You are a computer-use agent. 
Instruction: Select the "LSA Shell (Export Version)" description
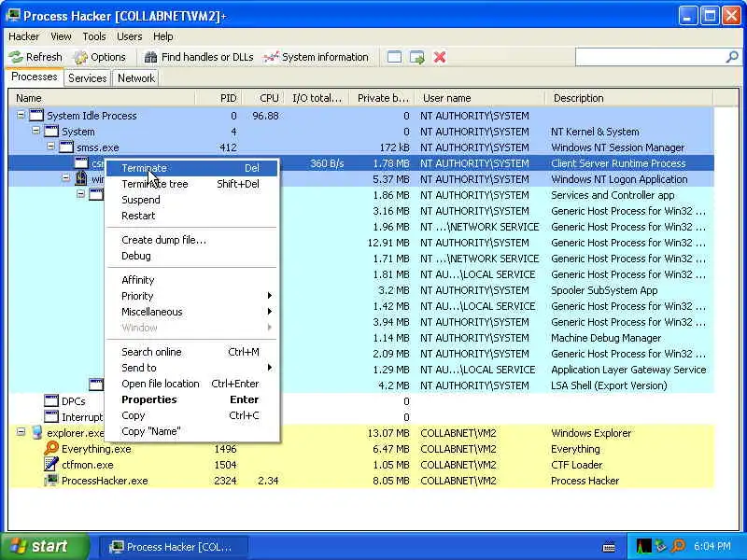(609, 385)
